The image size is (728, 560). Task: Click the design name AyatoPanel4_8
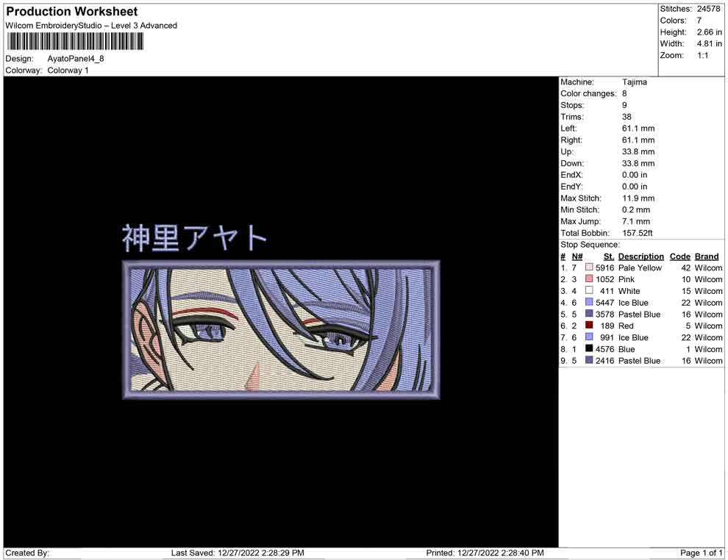(76, 59)
